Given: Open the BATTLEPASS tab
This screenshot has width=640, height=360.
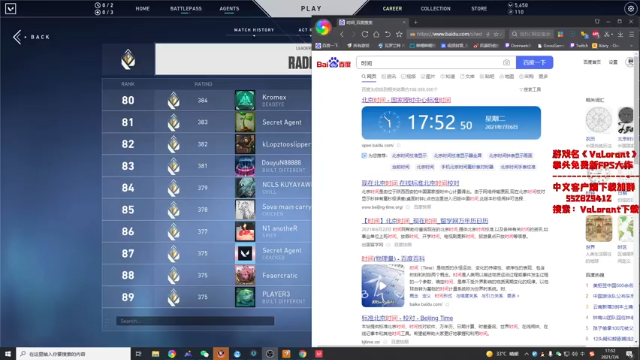Looking at the screenshot, I should tap(186, 9).
